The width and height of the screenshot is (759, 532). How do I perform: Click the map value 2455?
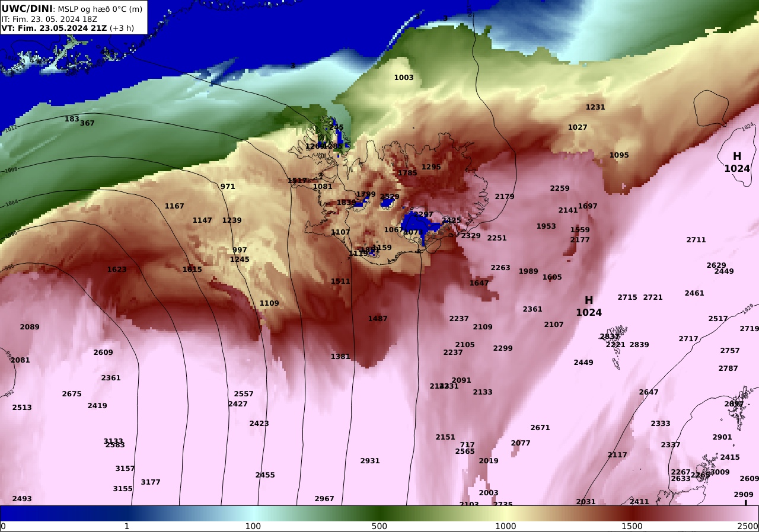265,475
